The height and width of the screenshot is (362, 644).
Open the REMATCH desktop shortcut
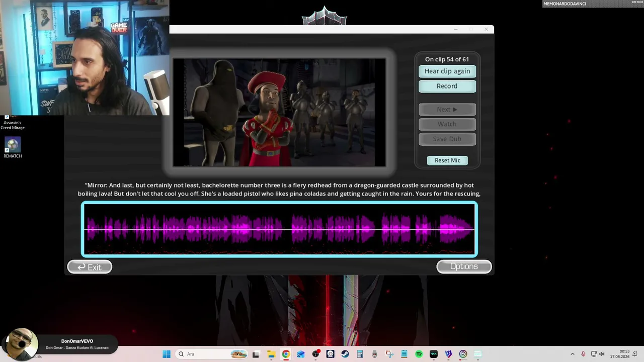point(13,148)
